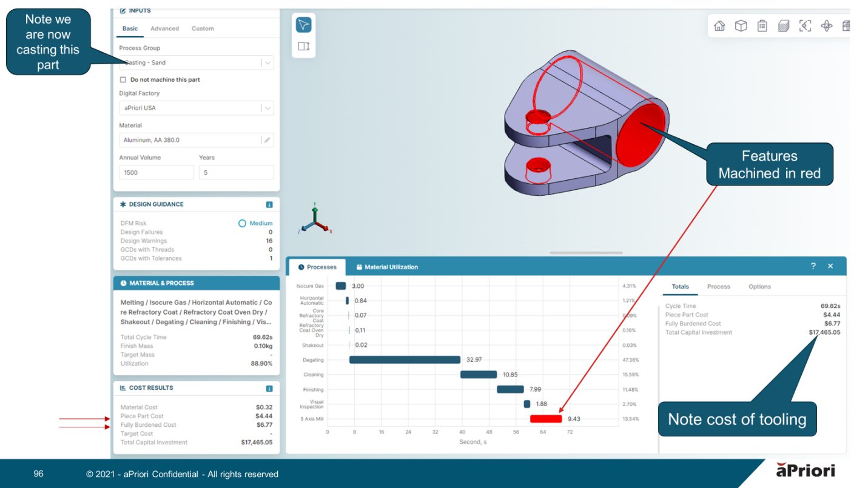Switch to the Advanced inputs tab
The height and width of the screenshot is (488, 868).
coord(164,28)
